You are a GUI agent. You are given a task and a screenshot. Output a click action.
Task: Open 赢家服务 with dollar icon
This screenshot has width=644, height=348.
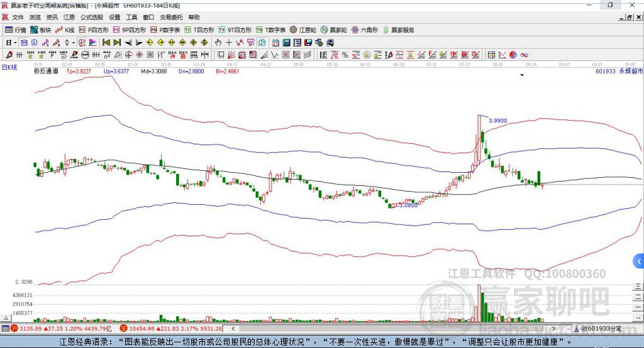398,30
